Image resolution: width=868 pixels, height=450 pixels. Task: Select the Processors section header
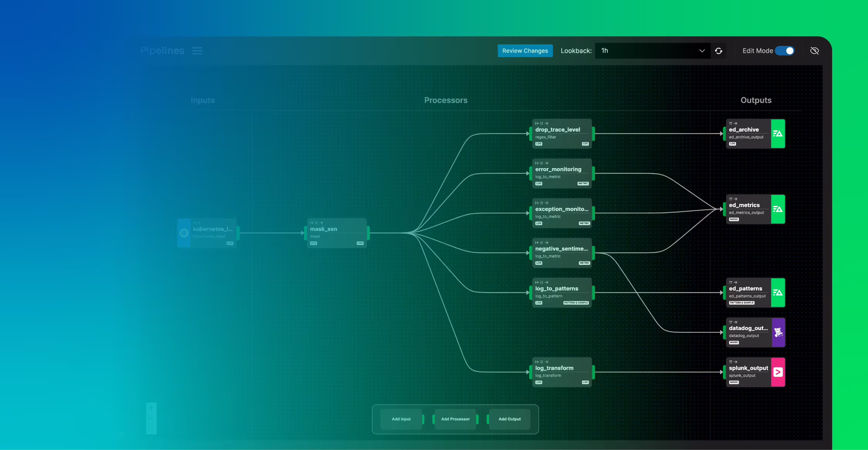pos(446,100)
